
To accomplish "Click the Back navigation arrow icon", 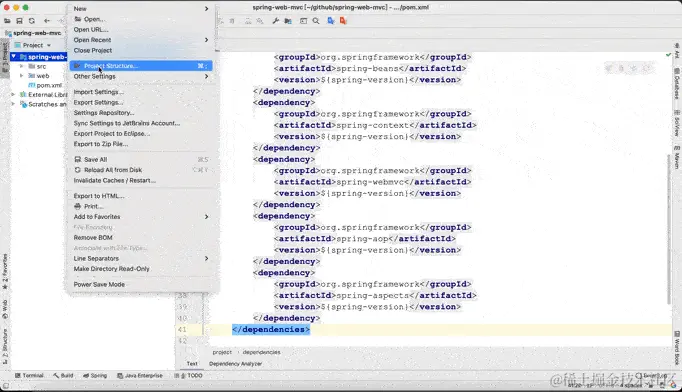I will pyautogui.click(x=47, y=21).
